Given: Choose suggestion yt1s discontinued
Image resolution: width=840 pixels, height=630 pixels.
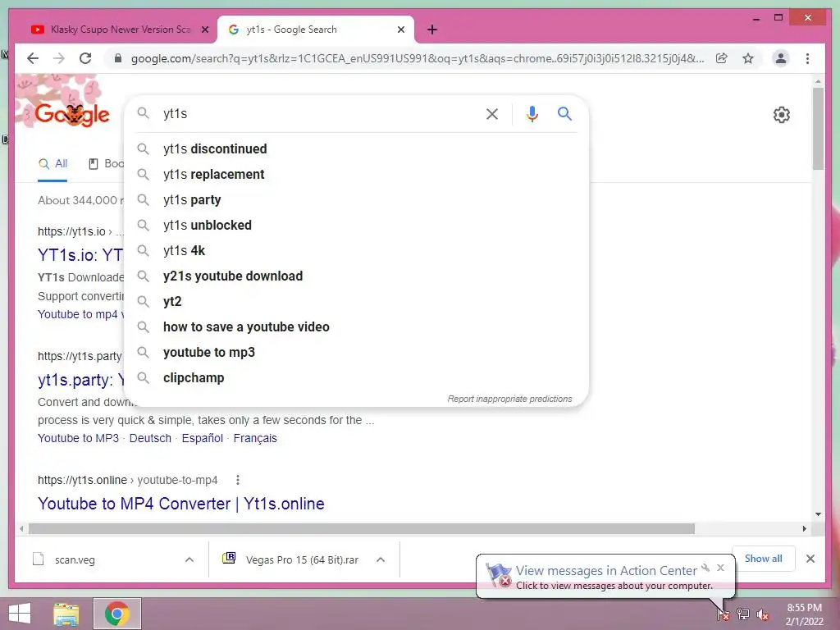Looking at the screenshot, I should pyautogui.click(x=356, y=149).
